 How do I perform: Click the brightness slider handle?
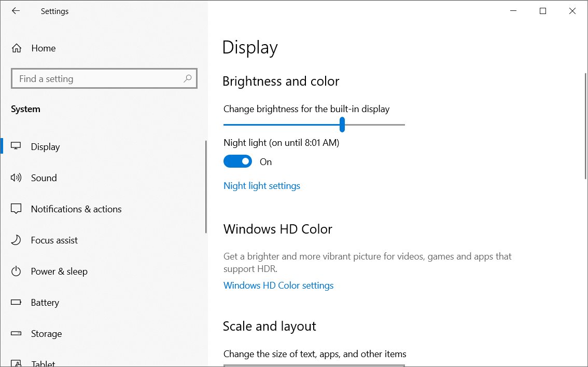click(342, 124)
